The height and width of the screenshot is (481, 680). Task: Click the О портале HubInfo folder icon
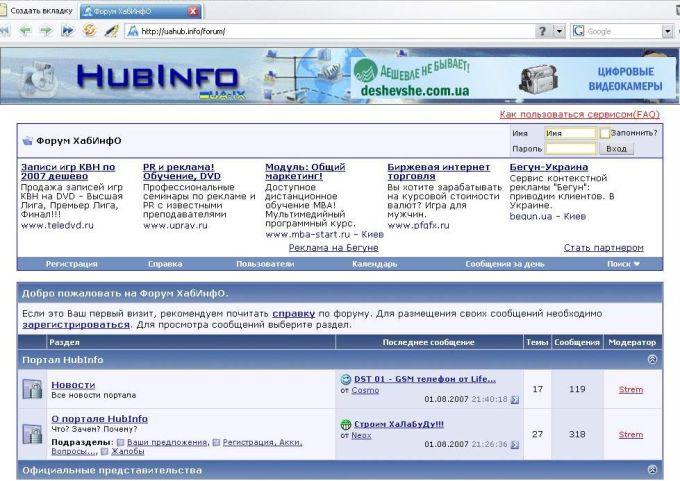point(33,434)
